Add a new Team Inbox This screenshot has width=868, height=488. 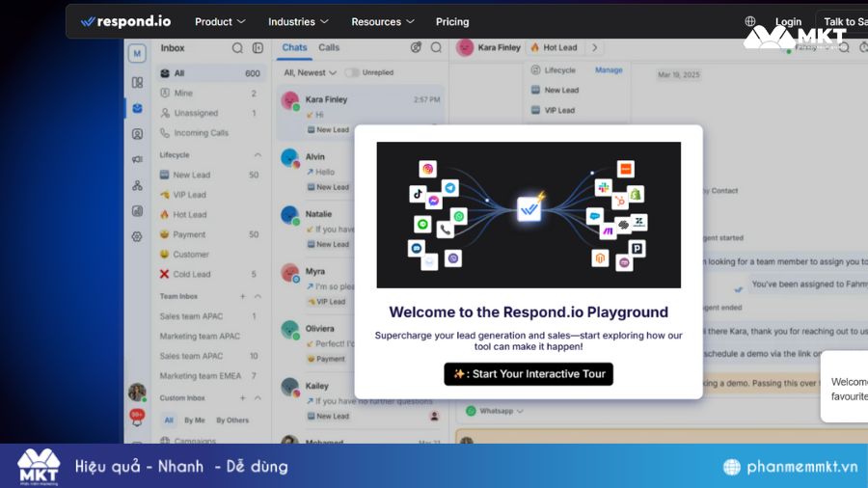click(x=242, y=297)
